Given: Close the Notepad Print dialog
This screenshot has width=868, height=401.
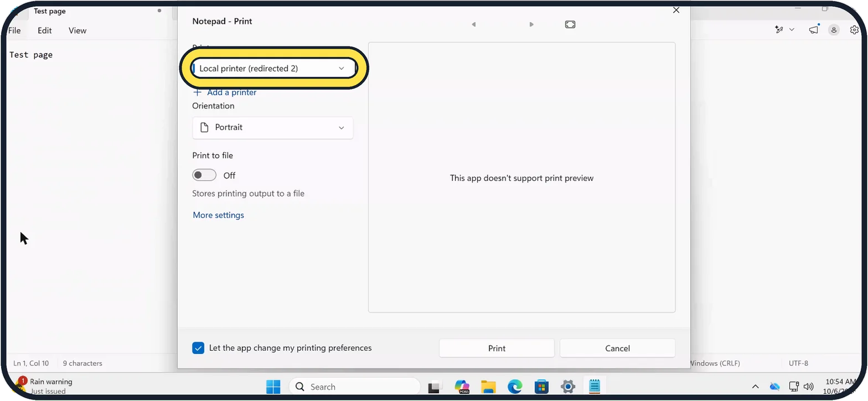Looking at the screenshot, I should [x=676, y=10].
